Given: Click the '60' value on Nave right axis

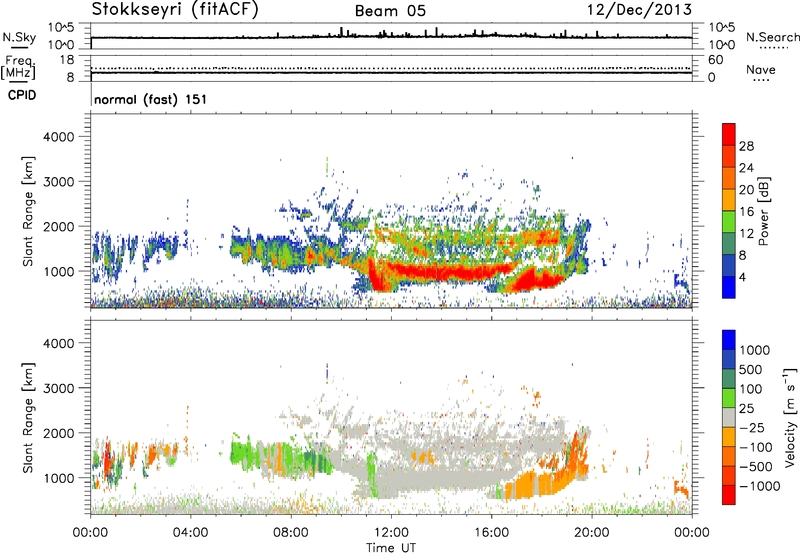Looking at the screenshot, I should tap(715, 60).
